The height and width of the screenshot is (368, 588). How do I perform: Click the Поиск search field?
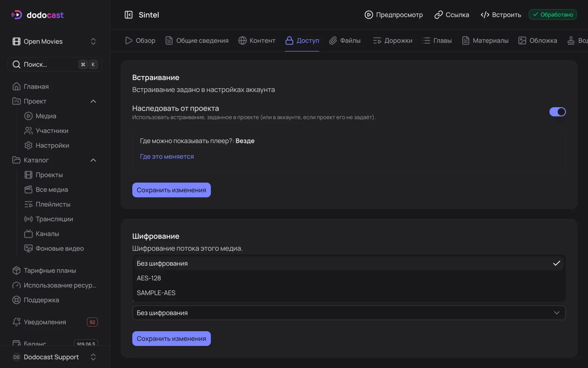[54, 64]
